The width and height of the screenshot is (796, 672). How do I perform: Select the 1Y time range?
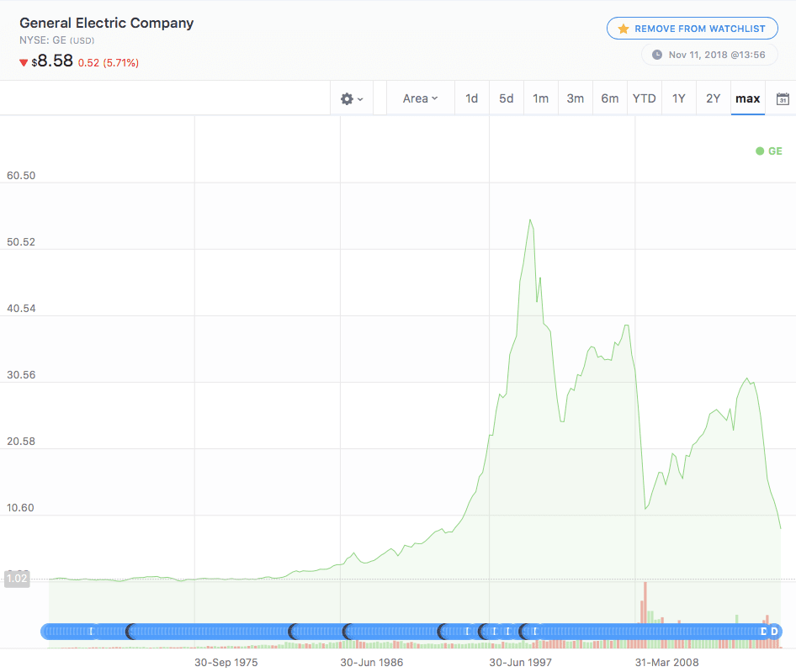679,98
